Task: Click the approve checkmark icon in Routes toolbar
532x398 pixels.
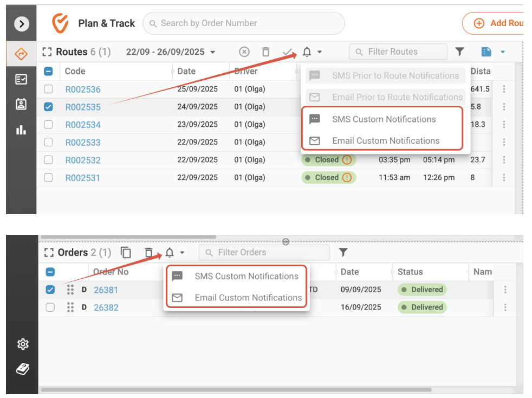Action: [287, 52]
